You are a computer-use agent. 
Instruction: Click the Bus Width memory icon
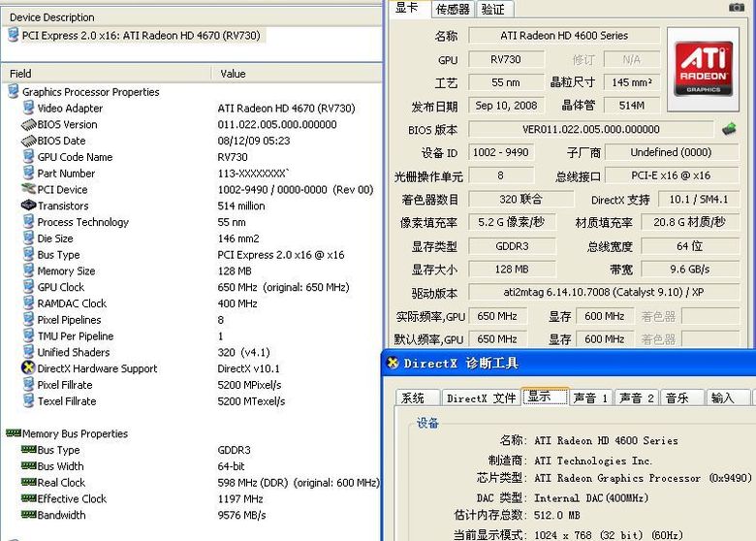coord(28,465)
